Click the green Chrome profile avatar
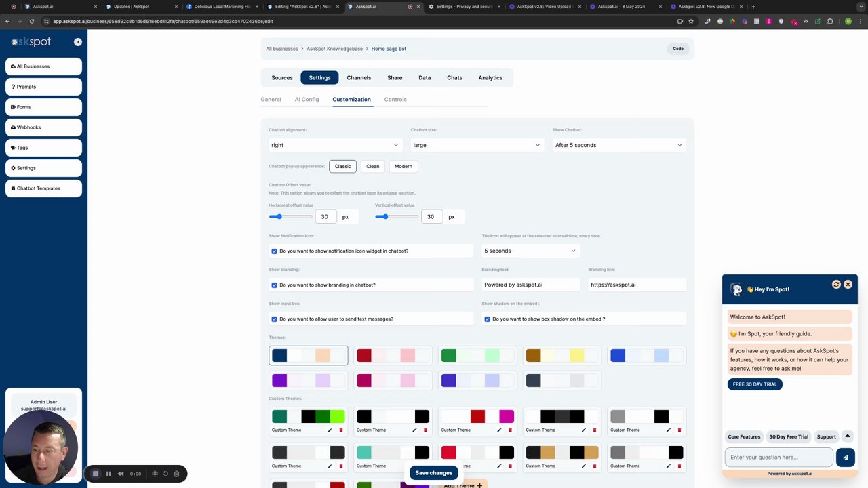This screenshot has height=488, width=868. [848, 21]
